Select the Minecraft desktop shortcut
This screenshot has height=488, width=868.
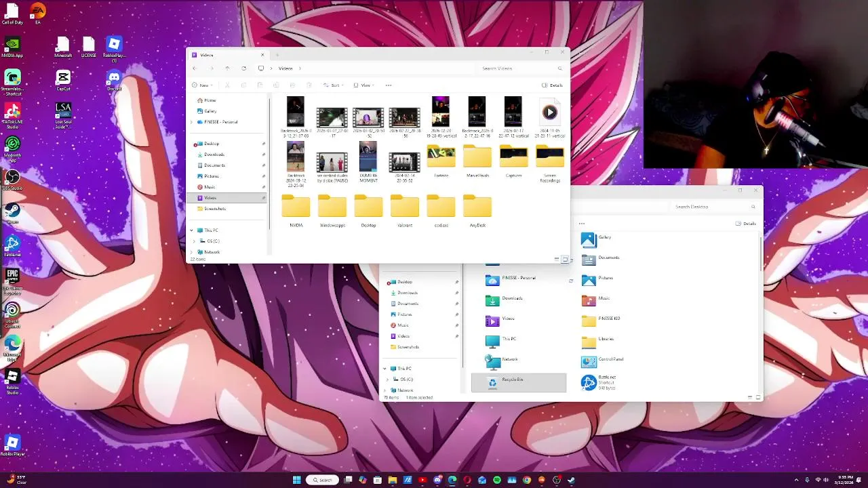coord(63,47)
